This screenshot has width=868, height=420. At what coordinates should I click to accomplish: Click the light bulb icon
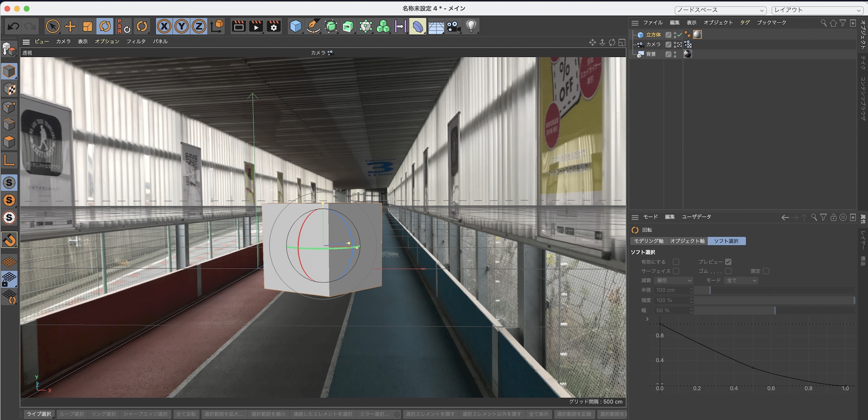[x=471, y=26]
